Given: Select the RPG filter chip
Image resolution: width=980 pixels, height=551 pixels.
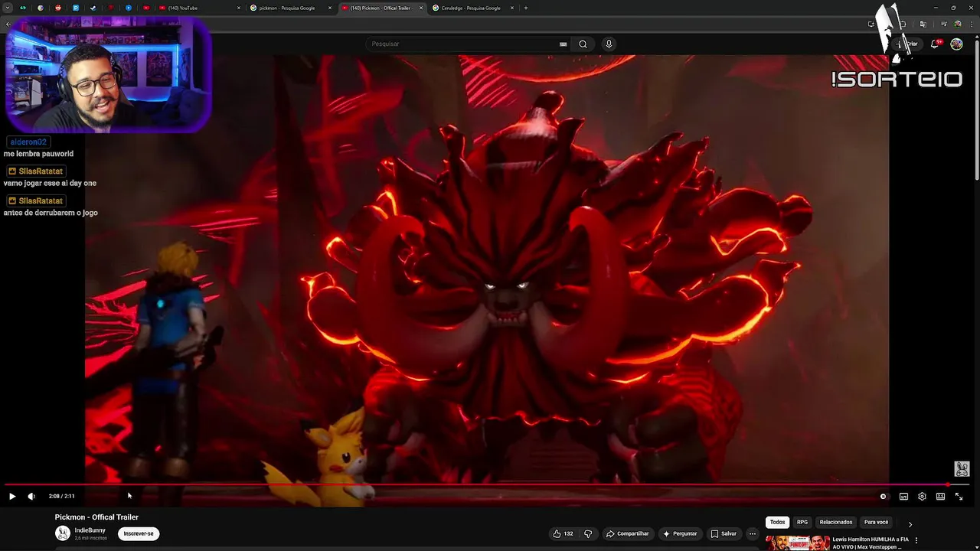Looking at the screenshot, I should 802,522.
